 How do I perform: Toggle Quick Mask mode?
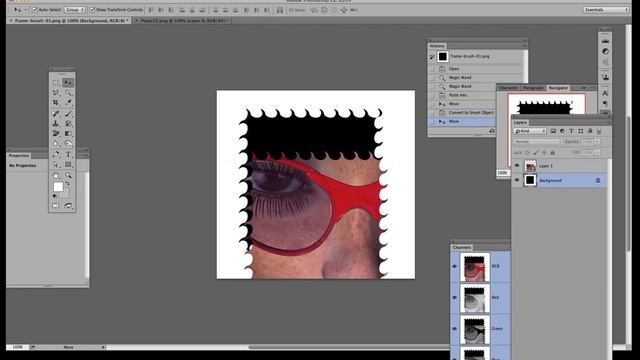[56, 206]
